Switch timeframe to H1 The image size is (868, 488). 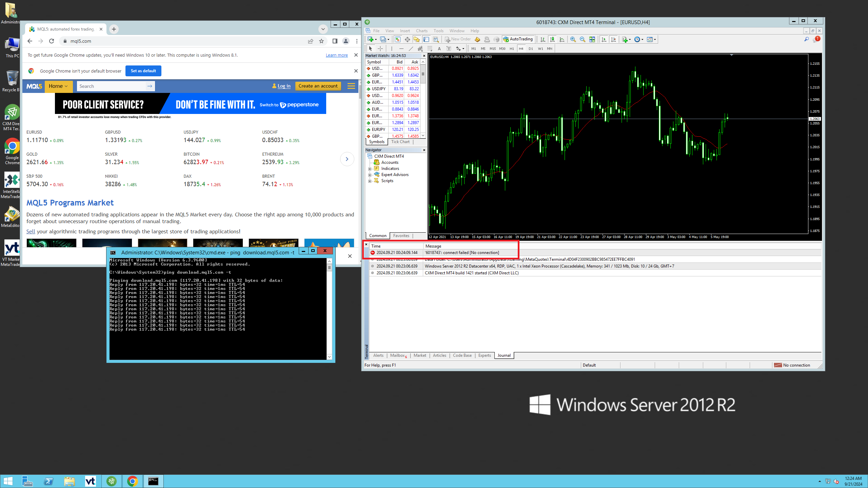[x=512, y=48]
